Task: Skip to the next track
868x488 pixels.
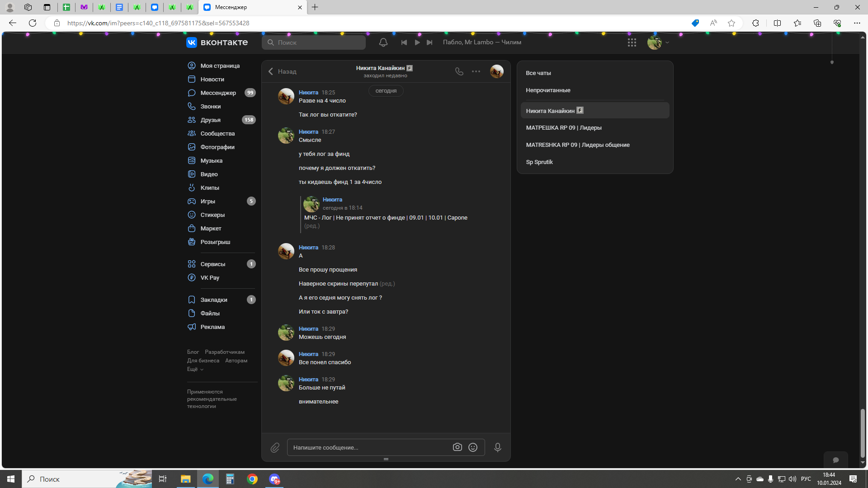Action: click(x=429, y=42)
